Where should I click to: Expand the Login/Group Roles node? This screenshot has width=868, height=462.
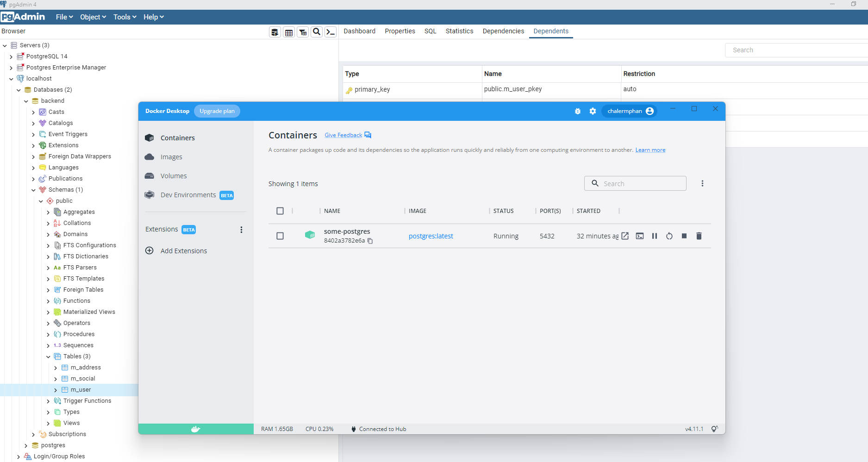(19, 456)
